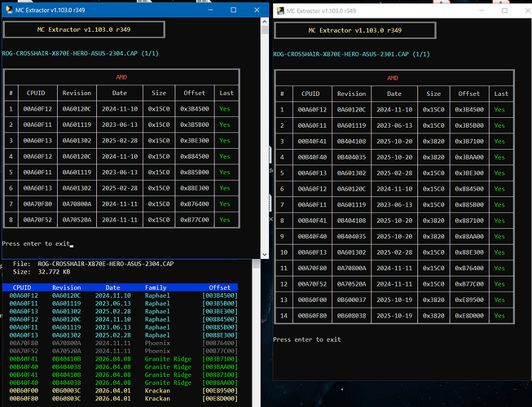Screen dimensions: 532x407
Task: Click the scrollbar thumb in the left window
Action: click(x=265, y=30)
